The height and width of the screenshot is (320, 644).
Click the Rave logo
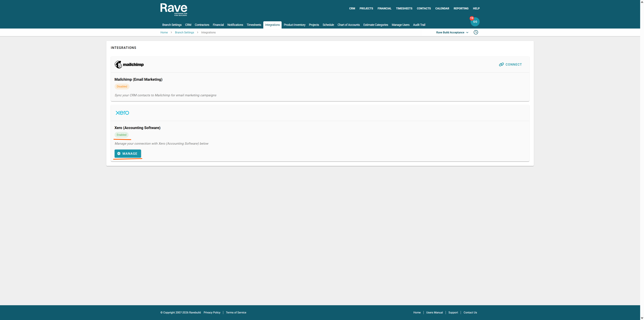pyautogui.click(x=174, y=10)
